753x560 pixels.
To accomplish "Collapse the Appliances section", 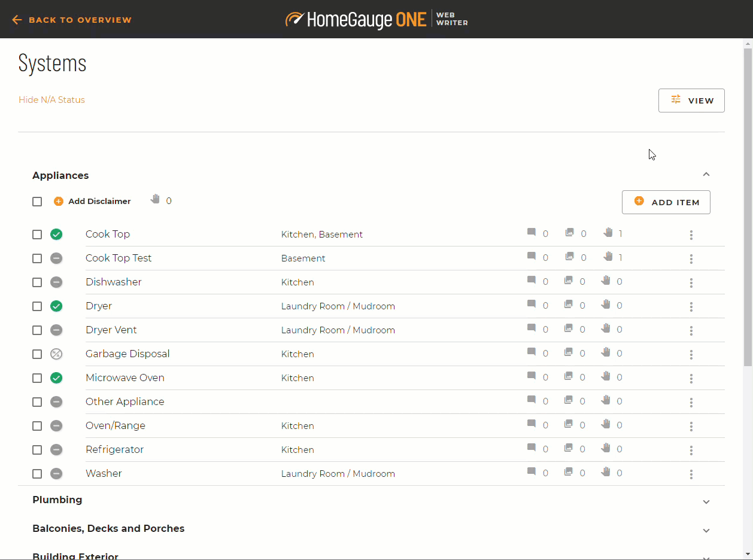I will (x=706, y=175).
